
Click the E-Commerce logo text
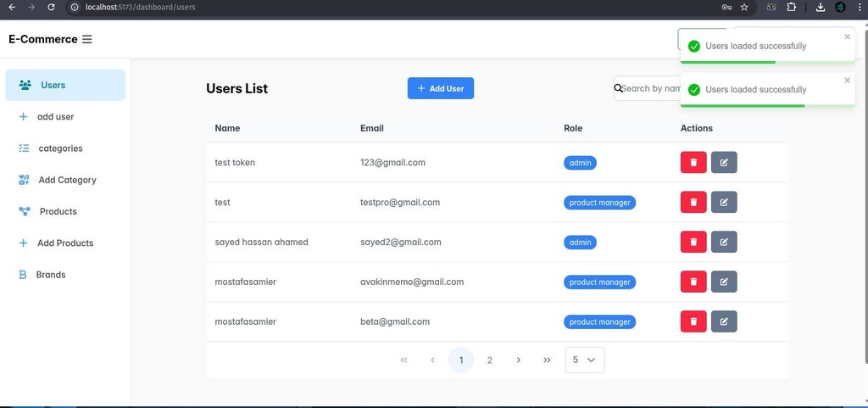point(43,39)
